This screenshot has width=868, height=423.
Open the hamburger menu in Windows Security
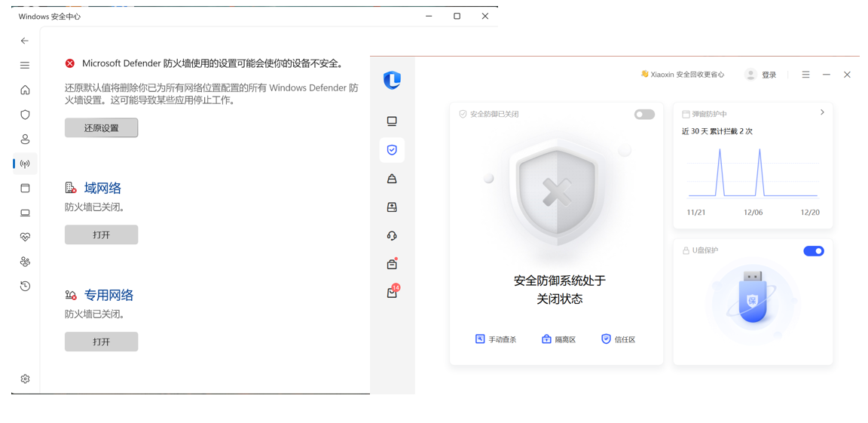25,66
